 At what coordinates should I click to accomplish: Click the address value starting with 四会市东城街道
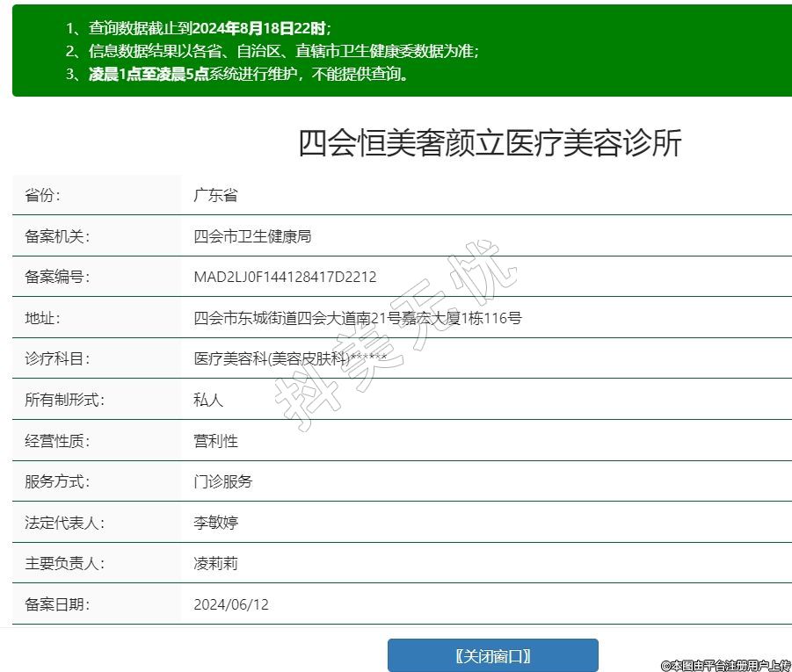pyautogui.click(x=357, y=318)
